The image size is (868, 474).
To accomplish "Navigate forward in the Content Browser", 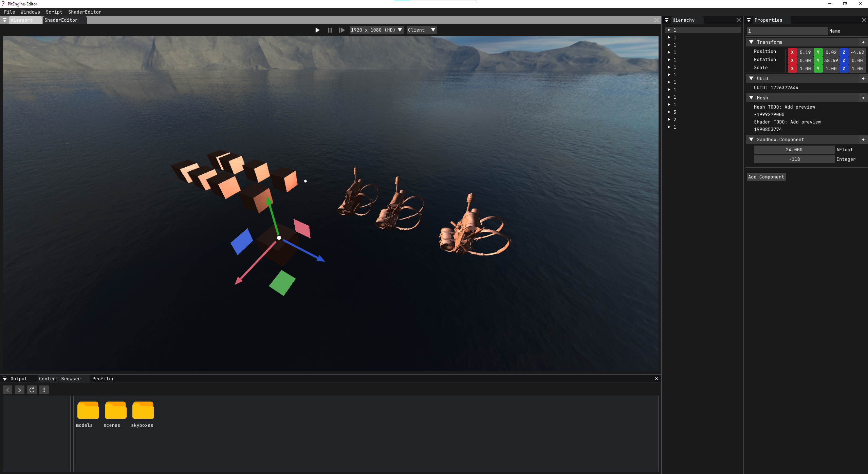I will tap(19, 390).
